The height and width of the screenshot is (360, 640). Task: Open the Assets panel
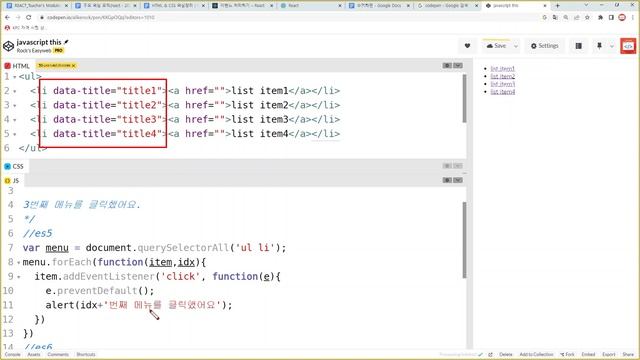coord(34,355)
